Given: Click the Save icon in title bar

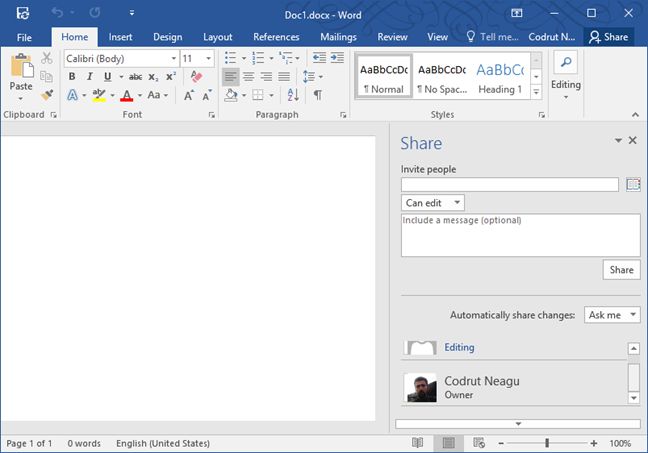Looking at the screenshot, I should (23, 13).
